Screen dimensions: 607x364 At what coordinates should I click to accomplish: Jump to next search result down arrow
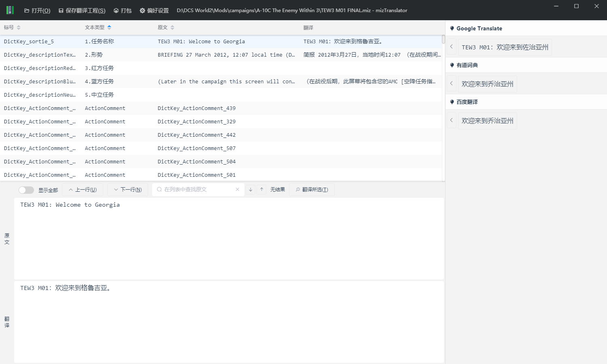point(250,190)
